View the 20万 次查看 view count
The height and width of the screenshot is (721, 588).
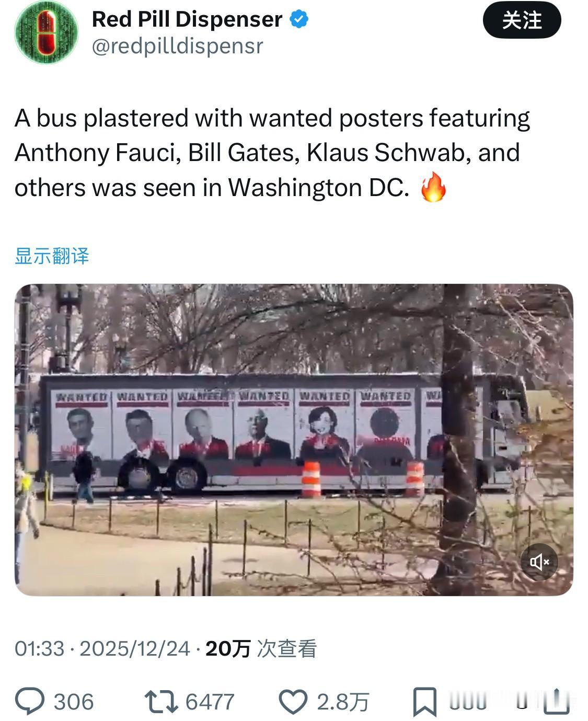(261, 648)
